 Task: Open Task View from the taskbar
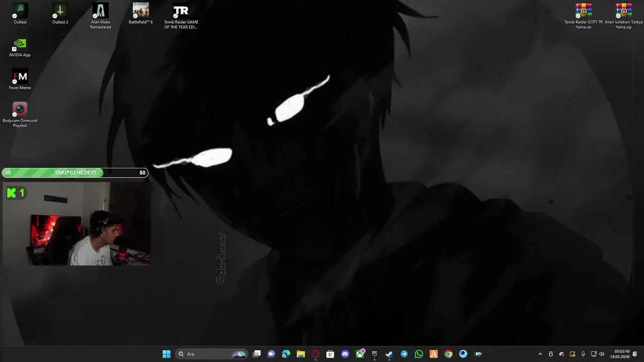click(x=257, y=354)
